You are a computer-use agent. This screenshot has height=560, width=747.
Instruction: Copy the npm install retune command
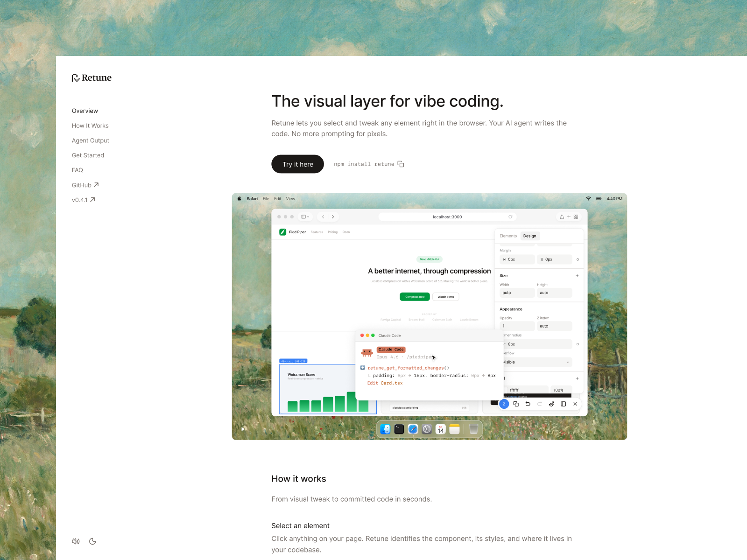(401, 164)
